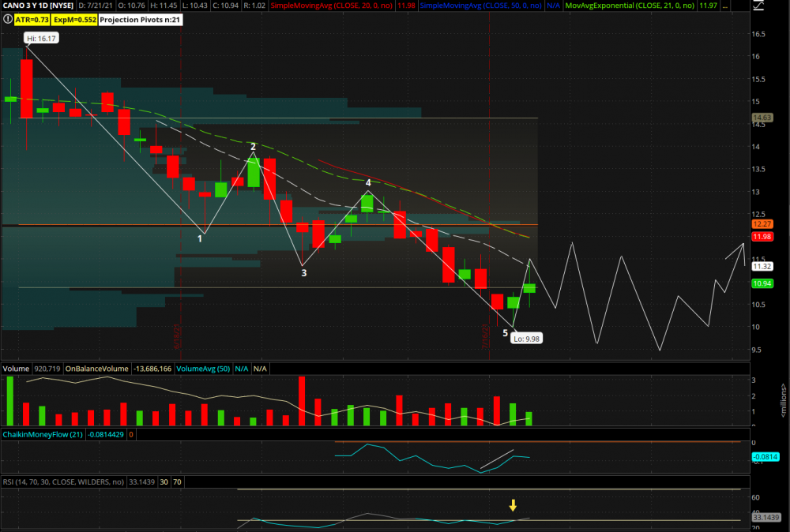Select the wave 2 pivot label
This screenshot has width=790, height=532.
[254, 147]
